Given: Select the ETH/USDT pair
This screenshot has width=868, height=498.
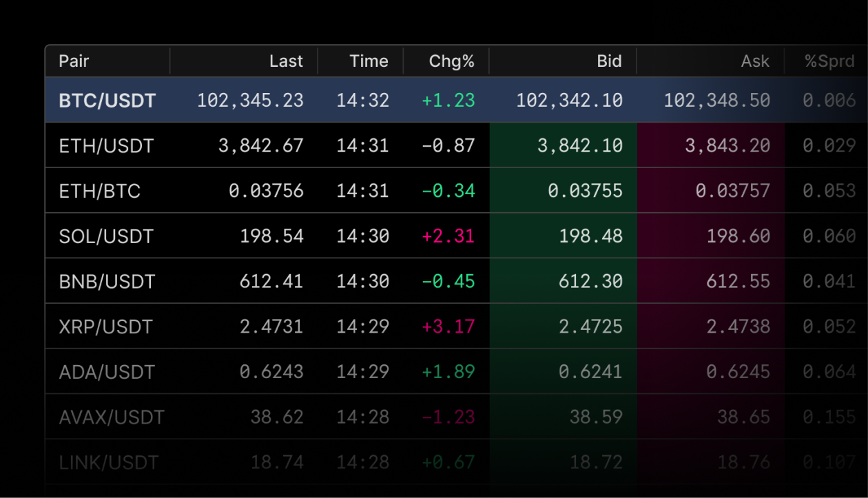Looking at the screenshot, I should (x=107, y=146).
